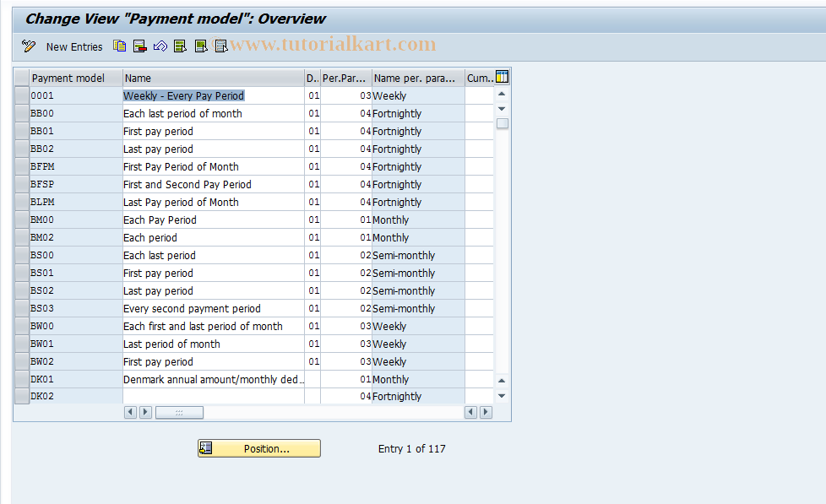Click left arrow of left horizontal scrollbar
The height and width of the screenshot is (504, 826).
coord(130,412)
